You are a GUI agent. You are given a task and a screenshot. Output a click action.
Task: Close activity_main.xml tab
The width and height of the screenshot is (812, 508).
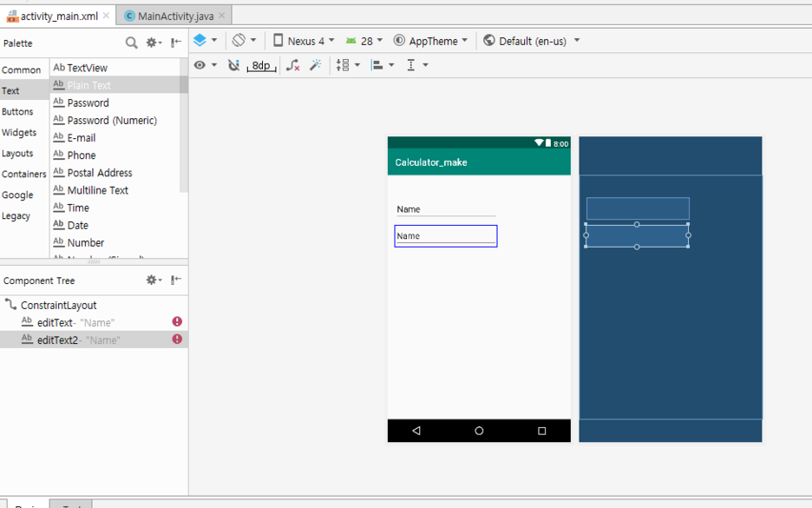tap(106, 16)
